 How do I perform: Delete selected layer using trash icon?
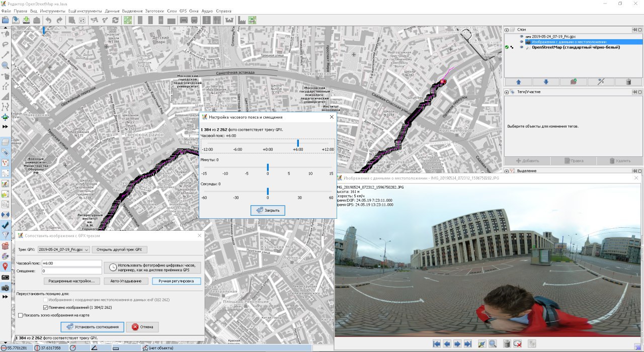point(628,81)
